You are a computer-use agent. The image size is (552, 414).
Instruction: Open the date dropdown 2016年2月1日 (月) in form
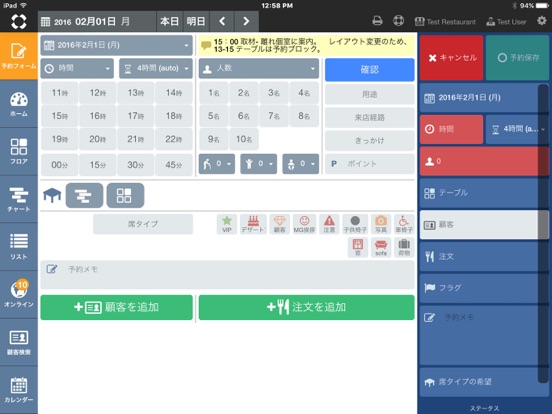[x=117, y=45]
